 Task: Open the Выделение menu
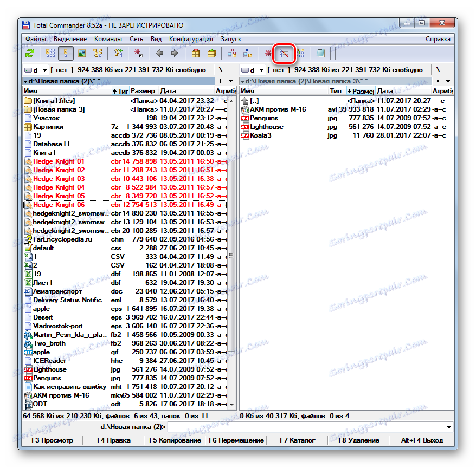click(70, 39)
